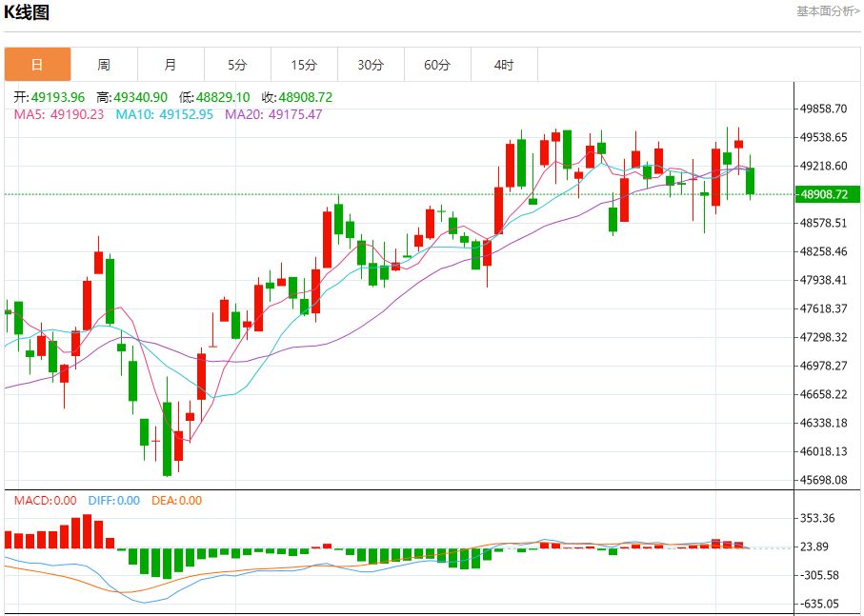The image size is (864, 616).
Task: Click the 47298.32 axis price label
Action: coord(824,337)
